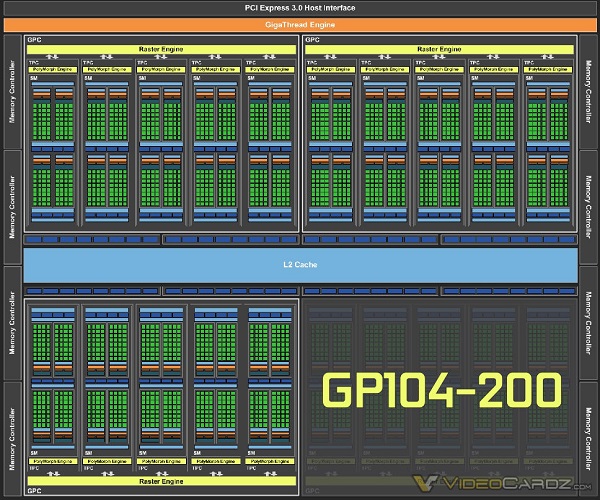The image size is (600, 500).
Task: Click the bottom Memory Controller on the left side
Action: tap(12, 439)
